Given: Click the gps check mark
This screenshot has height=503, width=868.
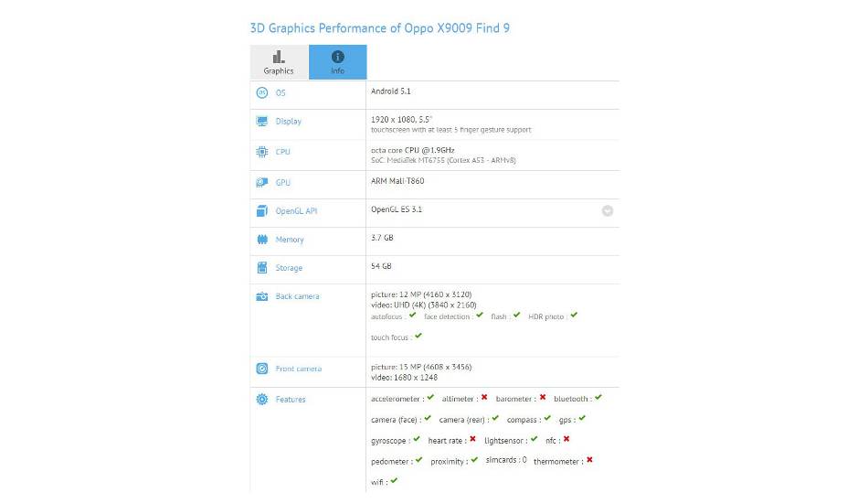Looking at the screenshot, I should 582,418.
